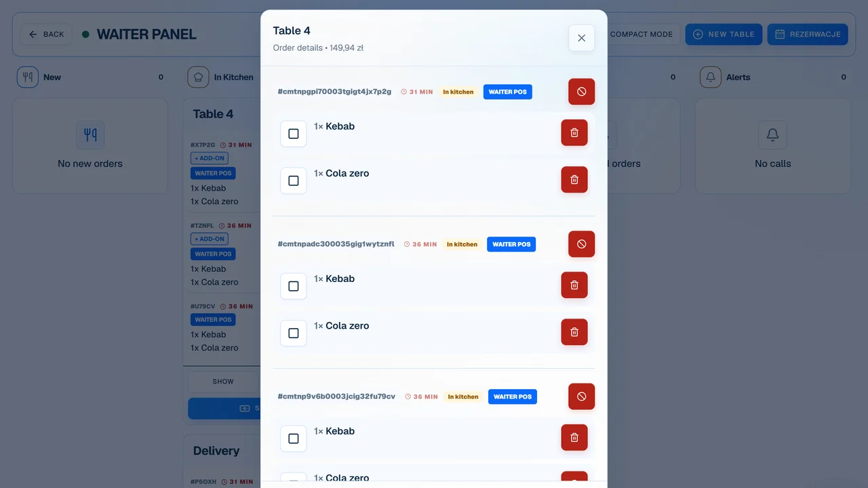Viewport: 868px width, 488px height.
Task: Click the order ID cmtnpgpi70003tgigt4jx7p2g
Action: [334, 91]
